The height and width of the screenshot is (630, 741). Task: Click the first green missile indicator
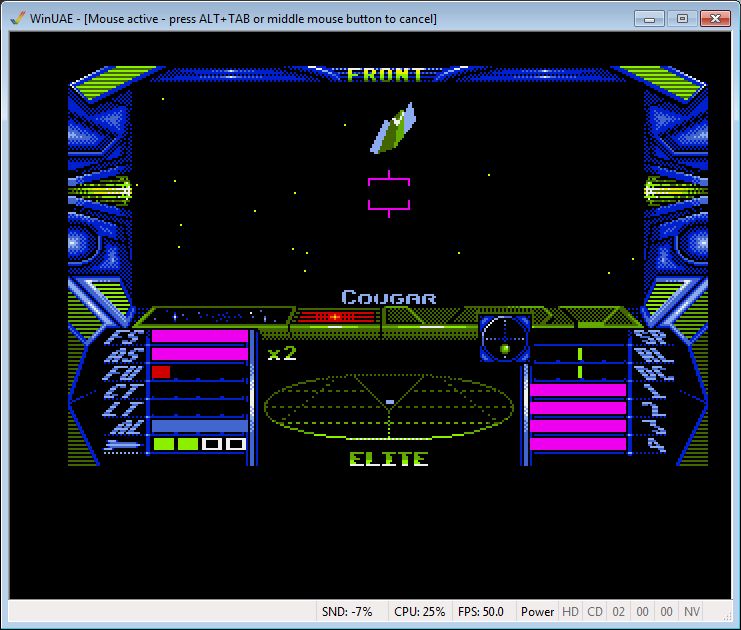(164, 444)
